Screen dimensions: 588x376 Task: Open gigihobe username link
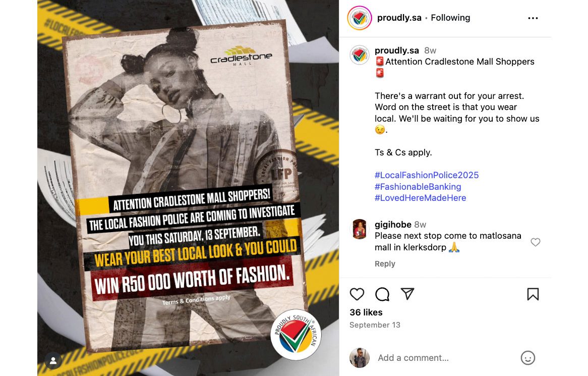393,225
